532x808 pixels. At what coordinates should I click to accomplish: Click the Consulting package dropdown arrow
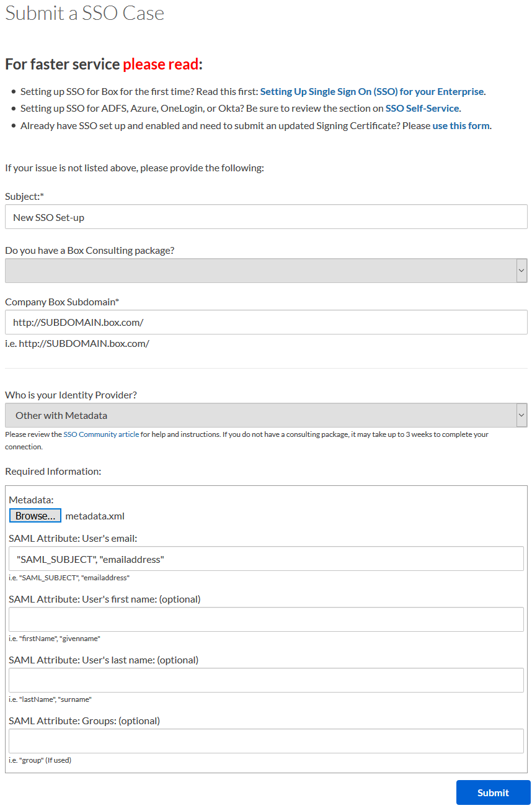tap(521, 271)
